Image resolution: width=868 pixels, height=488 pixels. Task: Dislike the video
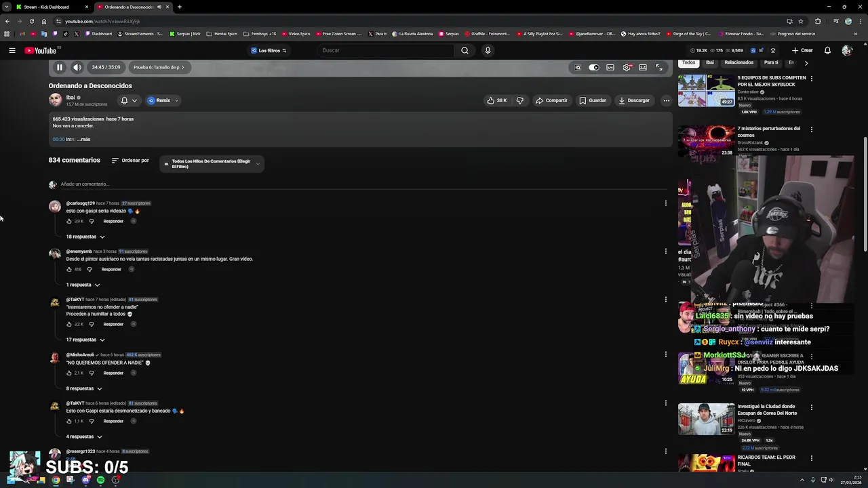519,100
